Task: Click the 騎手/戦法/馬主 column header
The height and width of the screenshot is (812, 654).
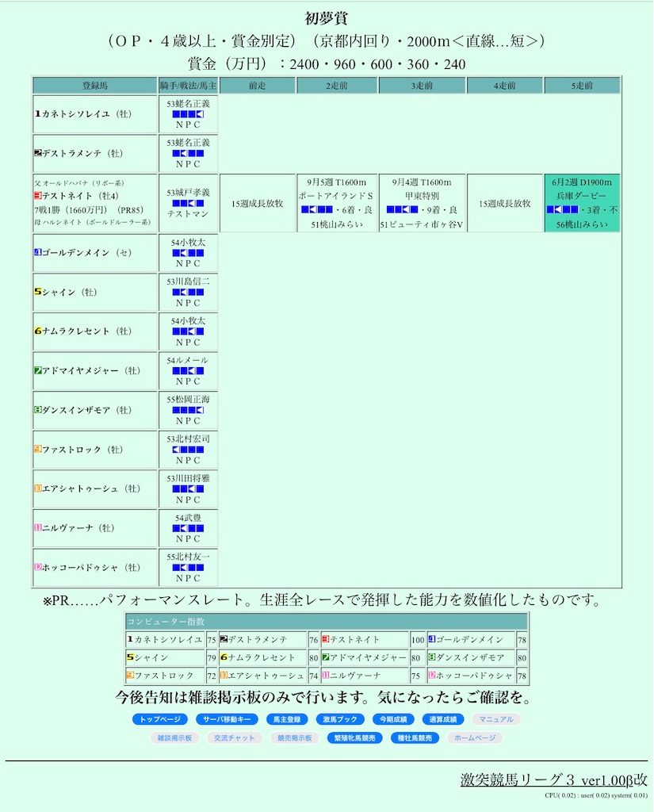Action: (x=188, y=86)
